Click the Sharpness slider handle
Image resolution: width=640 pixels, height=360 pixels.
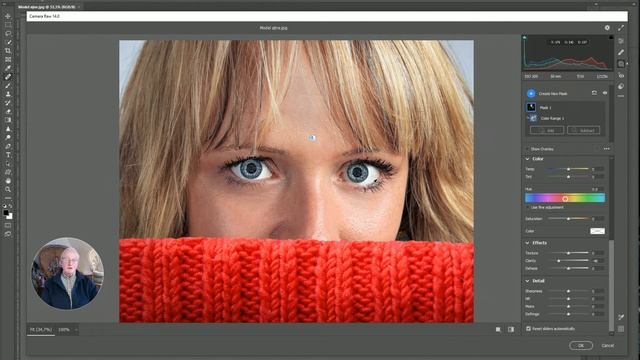tap(569, 291)
